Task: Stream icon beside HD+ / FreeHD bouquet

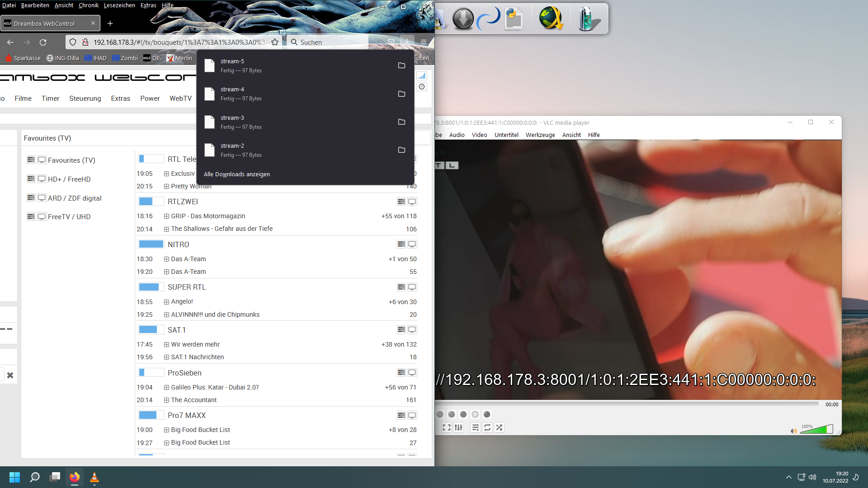Action: (42, 178)
